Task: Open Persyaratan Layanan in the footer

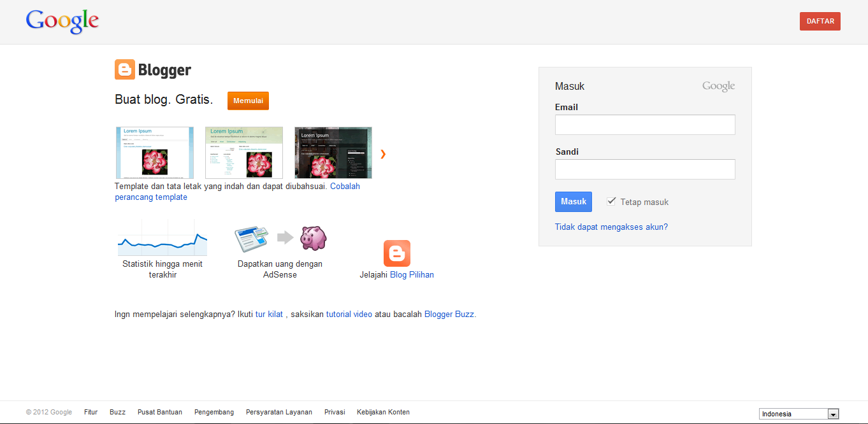Action: click(x=279, y=412)
